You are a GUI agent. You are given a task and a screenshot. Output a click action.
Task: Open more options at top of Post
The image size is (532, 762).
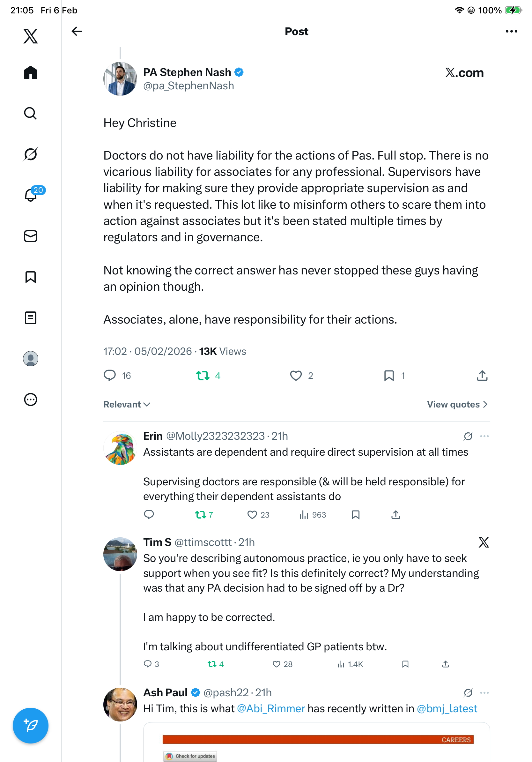(511, 31)
